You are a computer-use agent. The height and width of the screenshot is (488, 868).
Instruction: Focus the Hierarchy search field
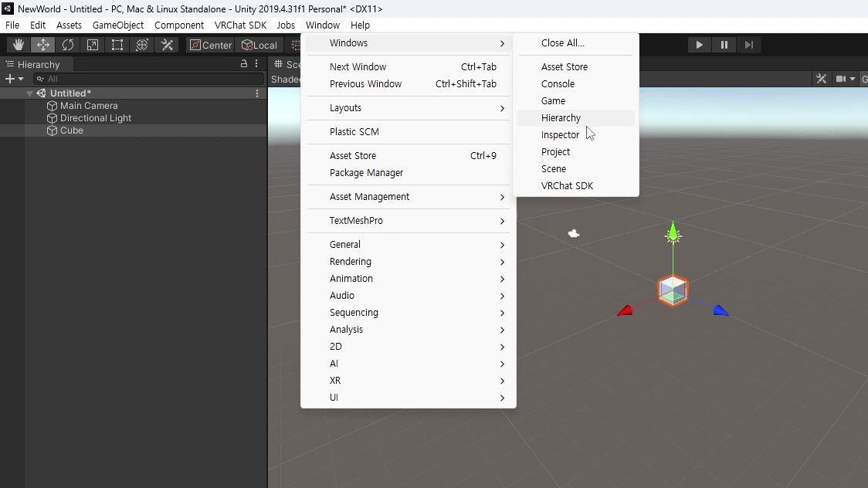tap(148, 79)
